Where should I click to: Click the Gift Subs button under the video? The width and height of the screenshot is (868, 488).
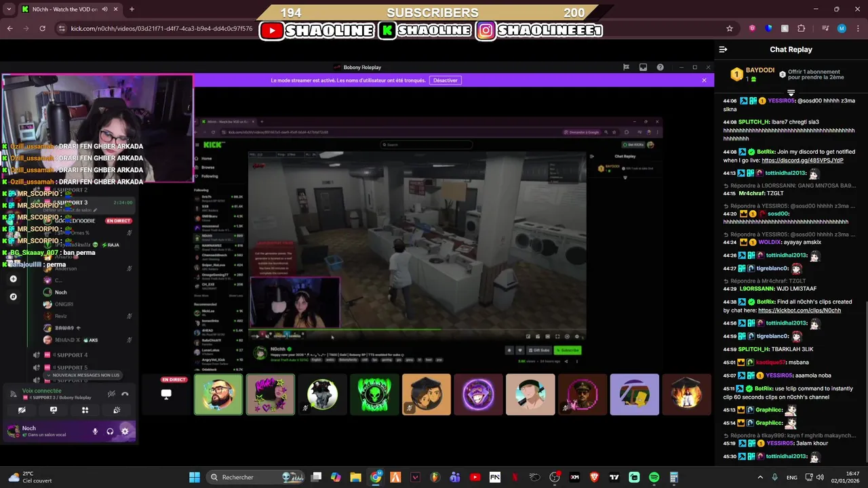click(x=538, y=350)
